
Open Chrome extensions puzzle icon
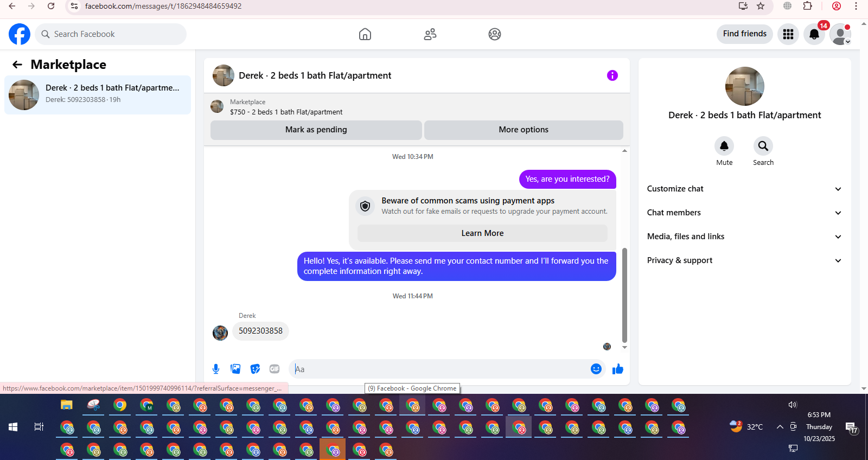coord(808,6)
